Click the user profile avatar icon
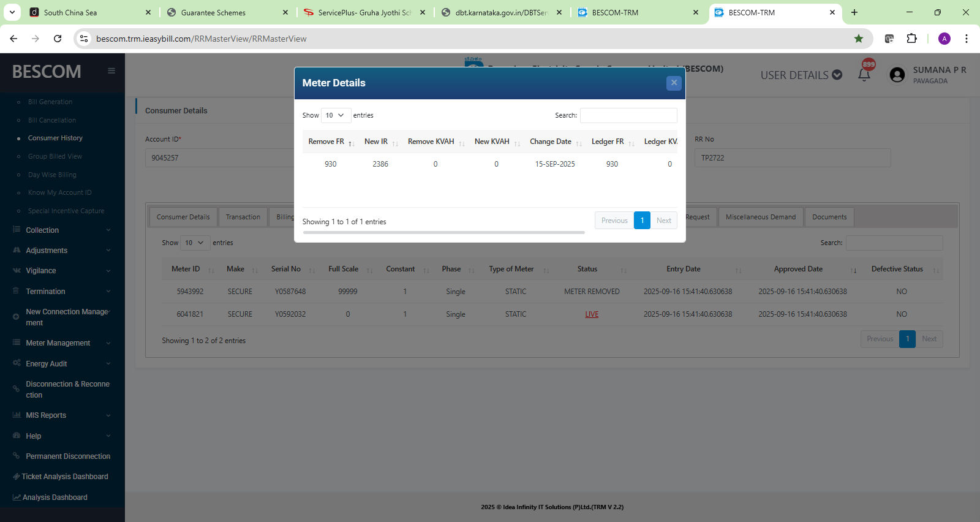Viewport: 980px width, 522px height. point(897,75)
